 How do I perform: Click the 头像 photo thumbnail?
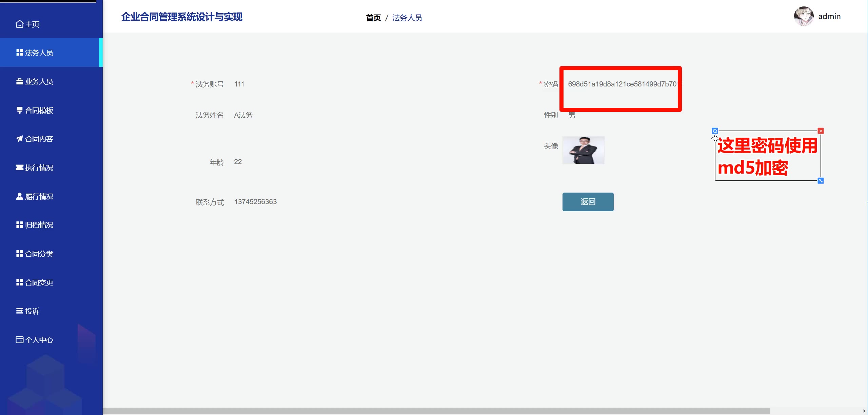click(x=583, y=150)
